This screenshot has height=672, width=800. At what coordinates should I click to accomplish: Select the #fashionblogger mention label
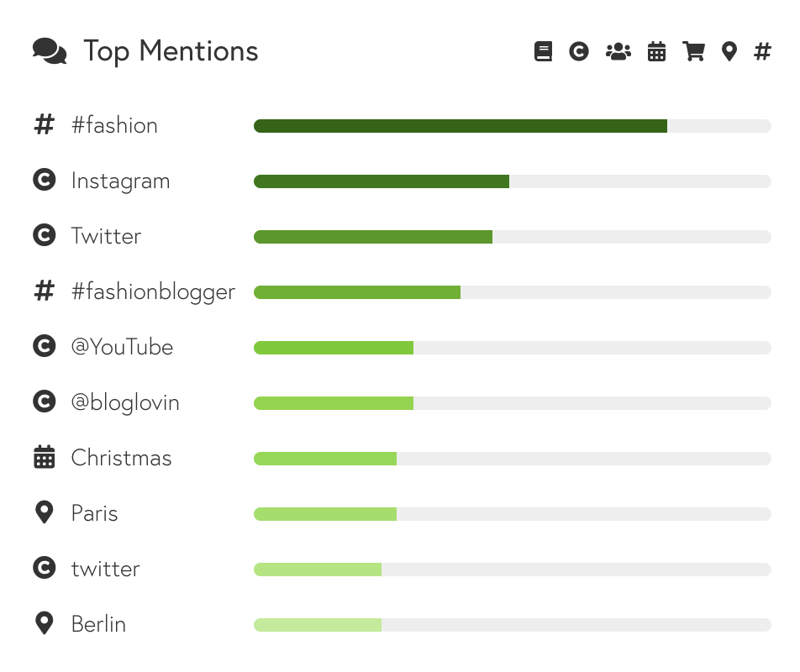point(153,292)
